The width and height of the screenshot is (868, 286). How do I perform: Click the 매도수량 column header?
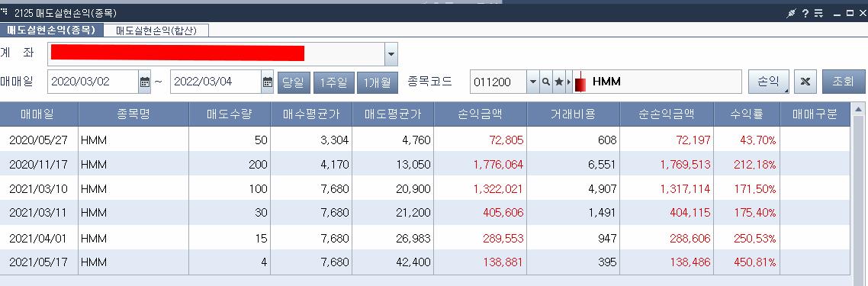tap(229, 114)
